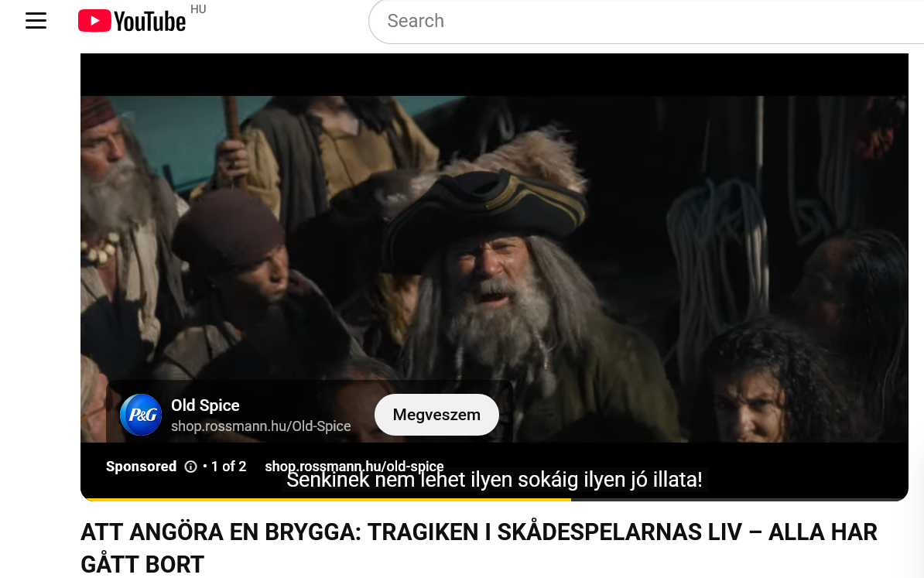The image size is (924, 578).
Task: Click the HU country code label
Action: click(x=198, y=9)
